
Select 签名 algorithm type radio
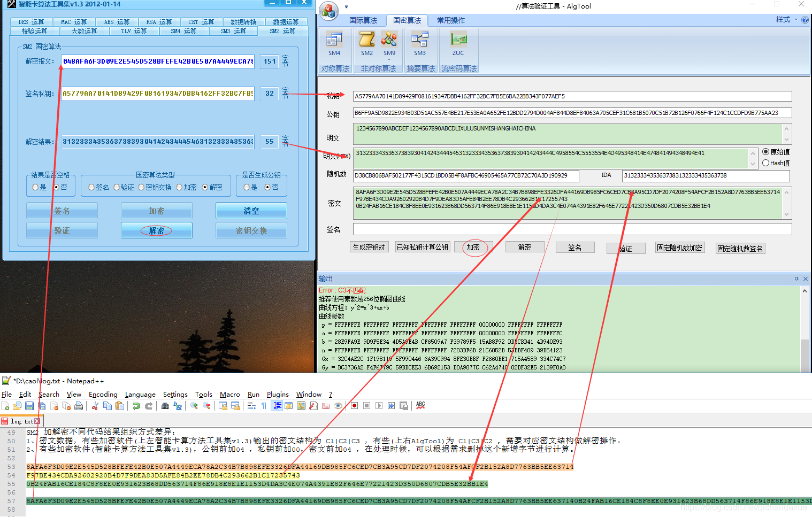tap(99, 187)
